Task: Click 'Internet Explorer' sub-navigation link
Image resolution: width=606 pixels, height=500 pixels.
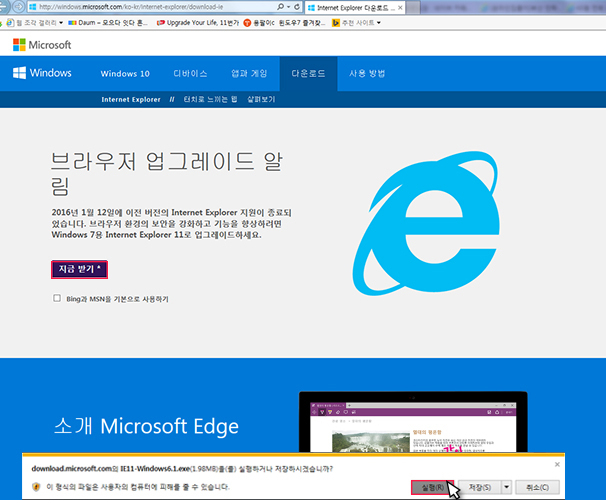Action: point(131,99)
